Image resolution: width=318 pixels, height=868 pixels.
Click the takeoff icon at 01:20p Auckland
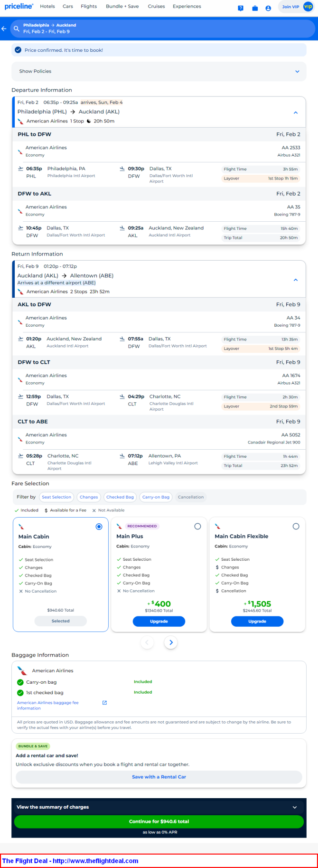tap(20, 339)
